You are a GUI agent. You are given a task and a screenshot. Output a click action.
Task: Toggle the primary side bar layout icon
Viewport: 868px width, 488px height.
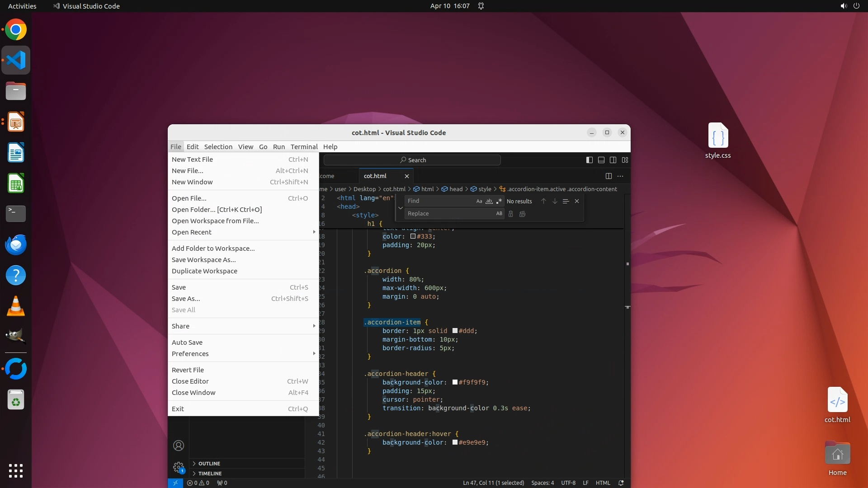click(x=589, y=160)
